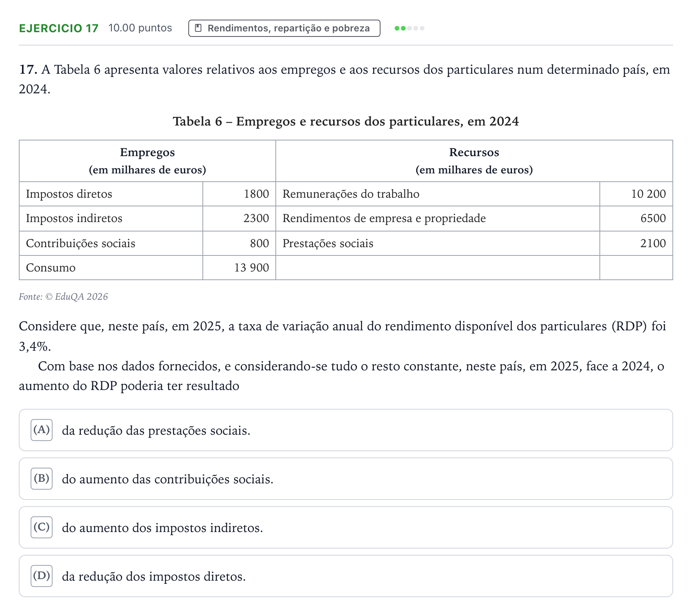Click the "Prestações sociais" table cell
Viewport: 692px width, 616px height.
coord(438,243)
